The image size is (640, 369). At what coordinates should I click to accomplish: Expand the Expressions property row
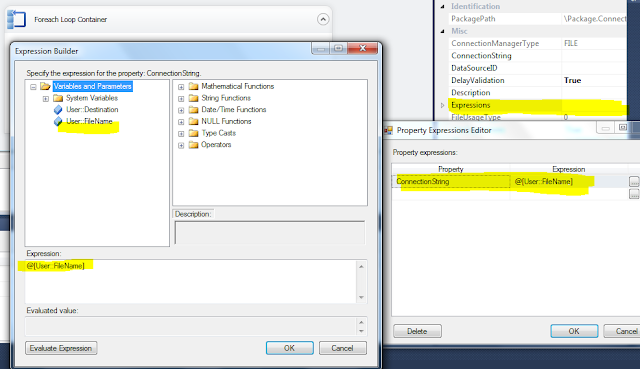pyautogui.click(x=442, y=105)
